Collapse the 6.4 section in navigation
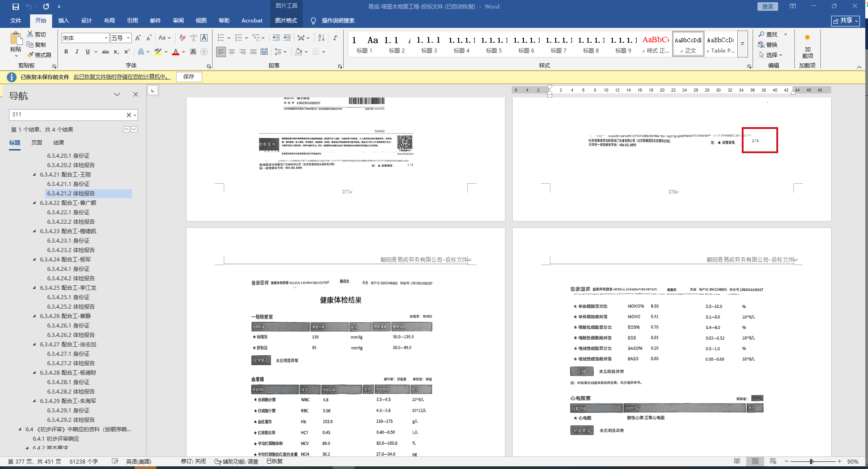 [20, 429]
